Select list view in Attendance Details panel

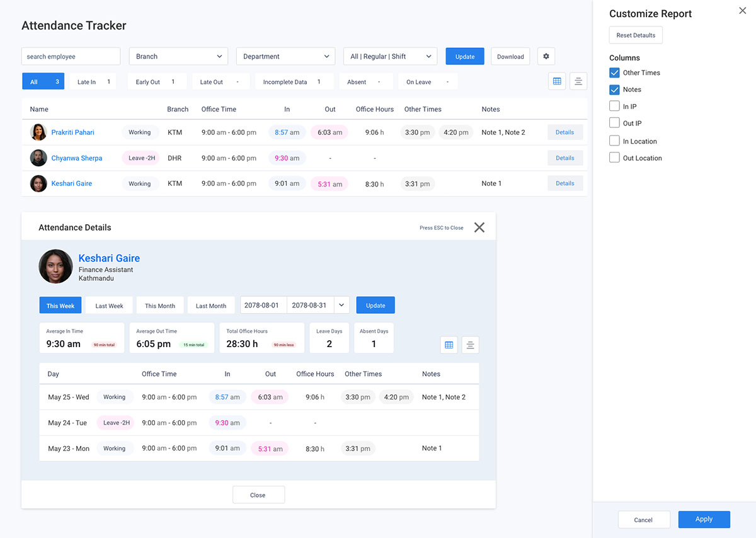coord(470,345)
